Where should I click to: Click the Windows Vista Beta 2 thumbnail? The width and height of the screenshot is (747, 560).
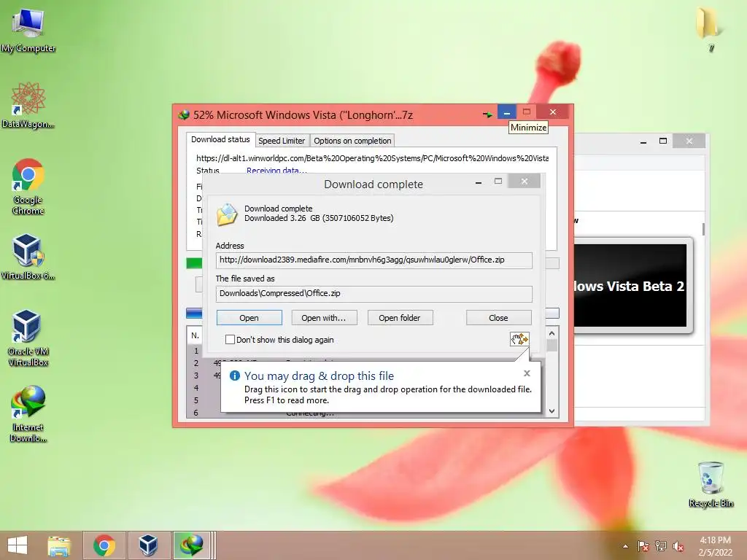[632, 285]
